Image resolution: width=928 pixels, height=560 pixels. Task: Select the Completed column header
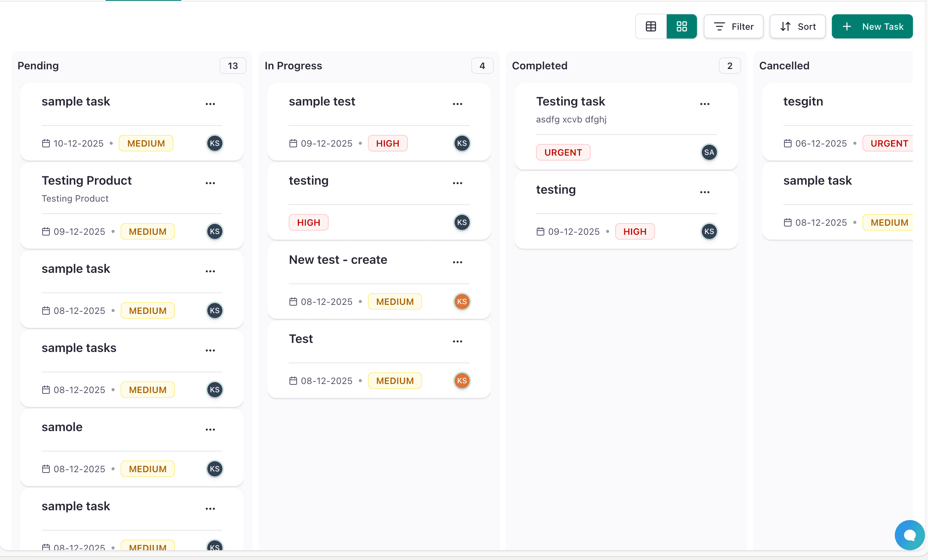coord(539,66)
